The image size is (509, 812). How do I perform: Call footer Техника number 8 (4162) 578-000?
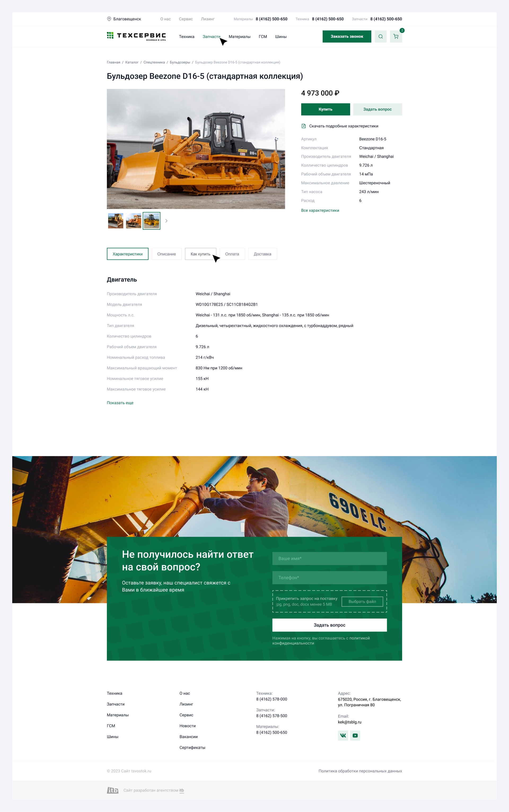[272, 699]
